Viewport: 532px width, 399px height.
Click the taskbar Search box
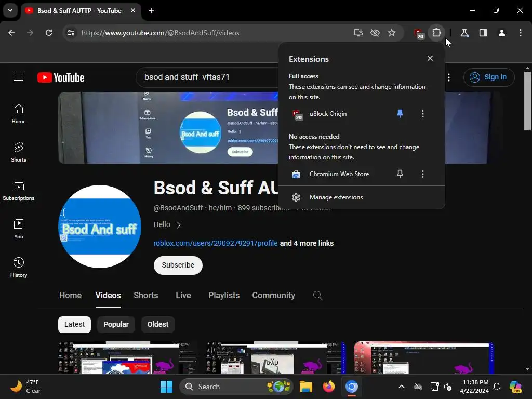(236, 387)
